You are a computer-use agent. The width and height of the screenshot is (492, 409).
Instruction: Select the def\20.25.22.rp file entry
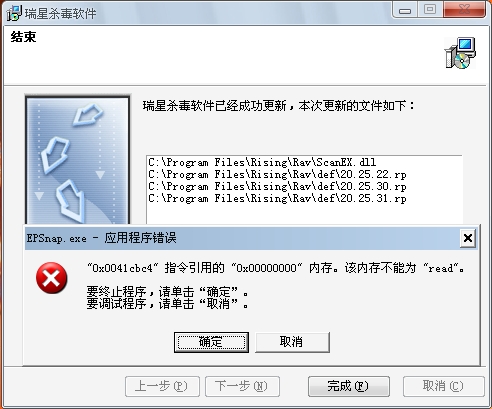coord(277,174)
